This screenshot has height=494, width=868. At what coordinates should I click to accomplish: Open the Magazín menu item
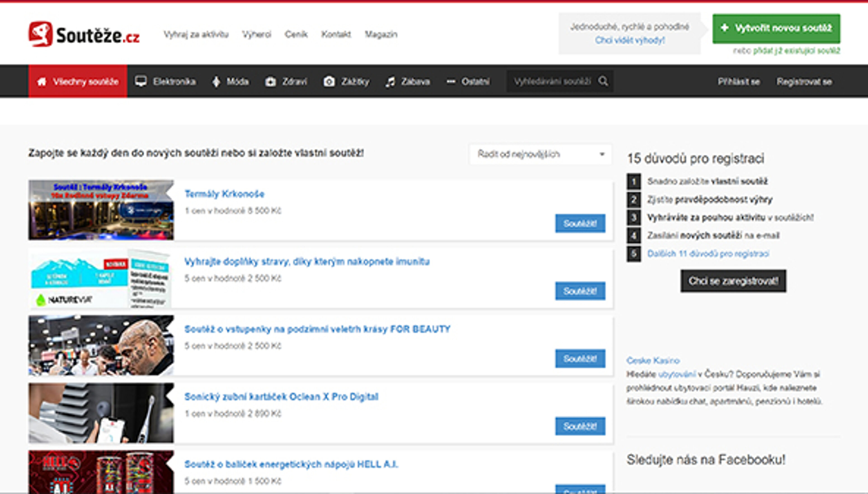click(381, 34)
